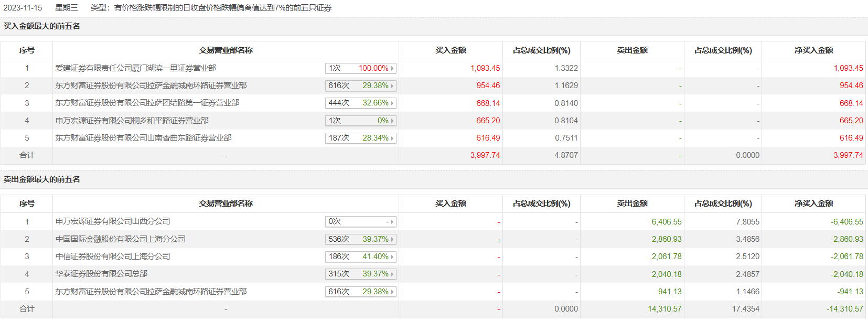868x321 pixels.
Task: Click the arrow icon beside 1次 100.00%
Action: pos(392,69)
